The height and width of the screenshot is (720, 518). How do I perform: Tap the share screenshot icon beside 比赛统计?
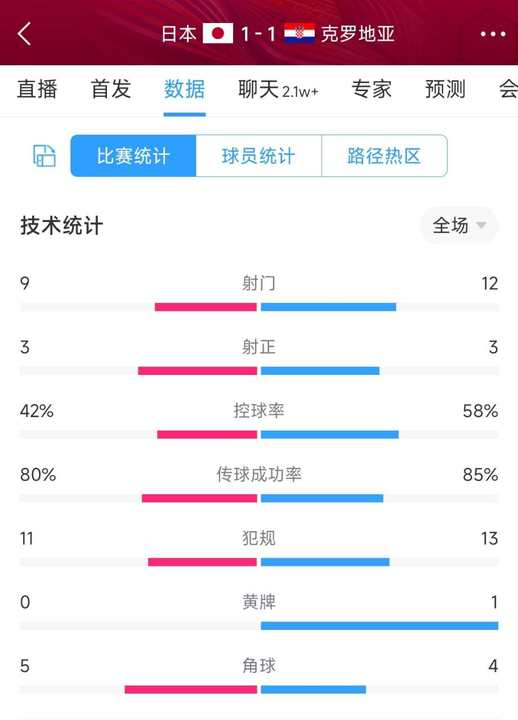pyautogui.click(x=44, y=156)
